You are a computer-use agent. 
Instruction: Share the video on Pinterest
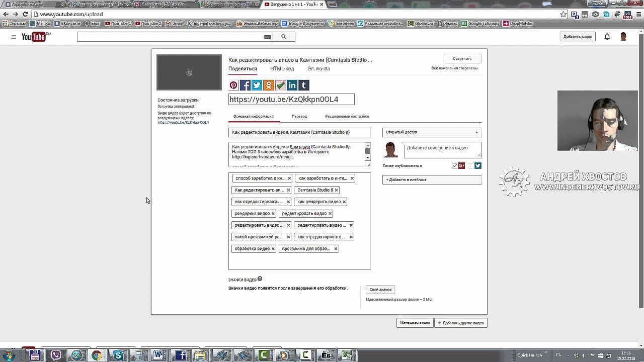(233, 85)
